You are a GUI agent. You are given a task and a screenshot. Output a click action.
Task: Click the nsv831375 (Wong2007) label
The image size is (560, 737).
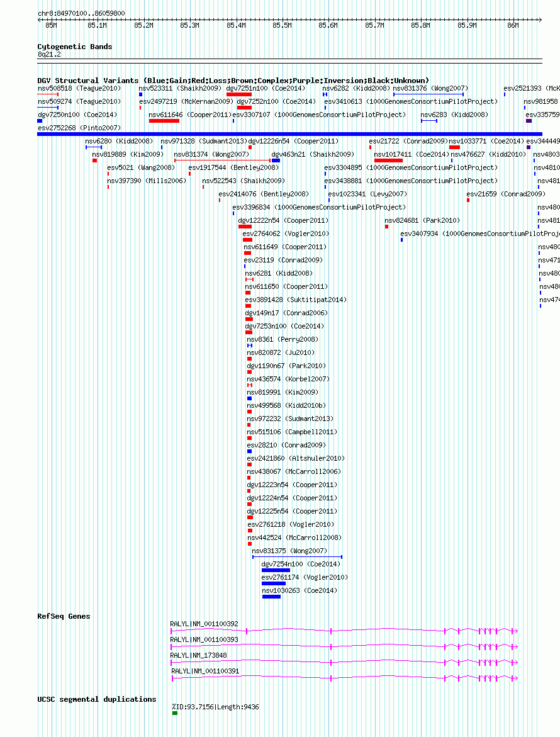click(x=289, y=551)
